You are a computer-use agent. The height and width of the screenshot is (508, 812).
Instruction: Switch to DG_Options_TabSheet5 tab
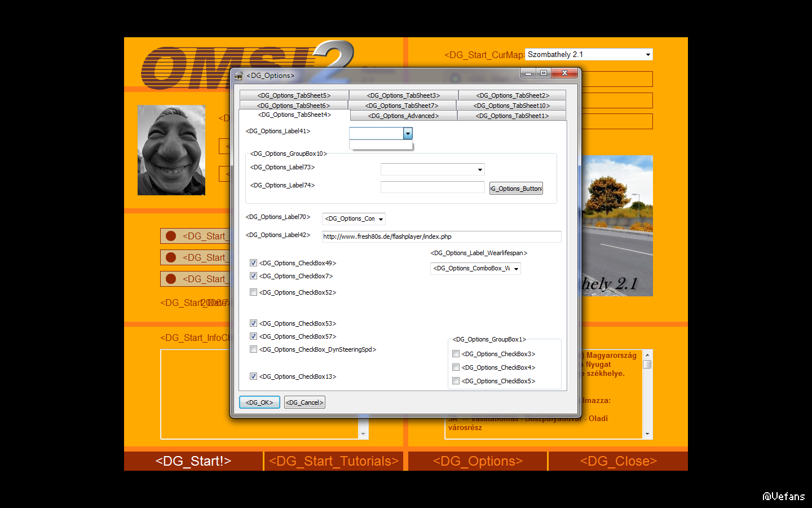point(294,95)
